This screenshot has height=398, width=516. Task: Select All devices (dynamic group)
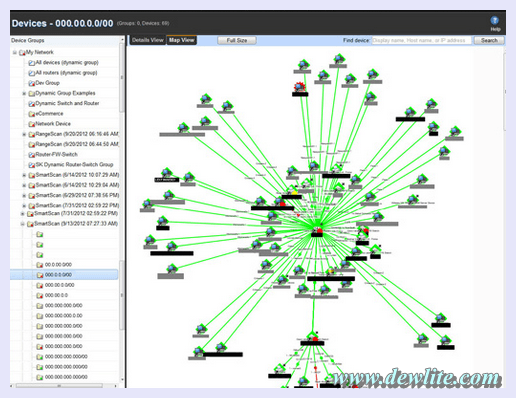67,63
